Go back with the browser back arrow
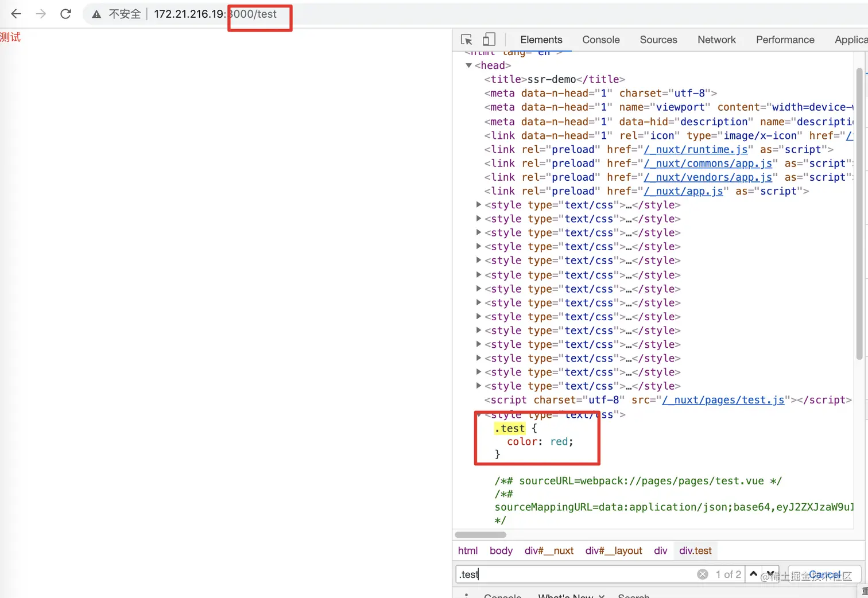The image size is (868, 598). (x=16, y=14)
